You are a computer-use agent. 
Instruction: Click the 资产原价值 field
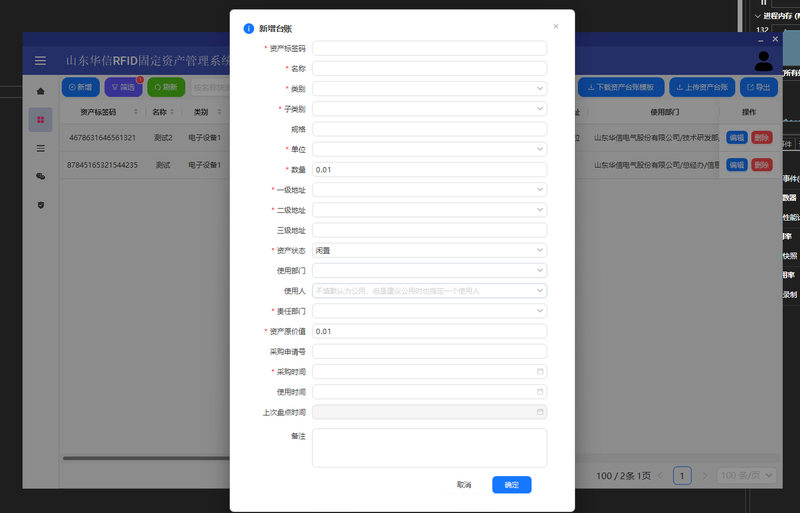430,331
